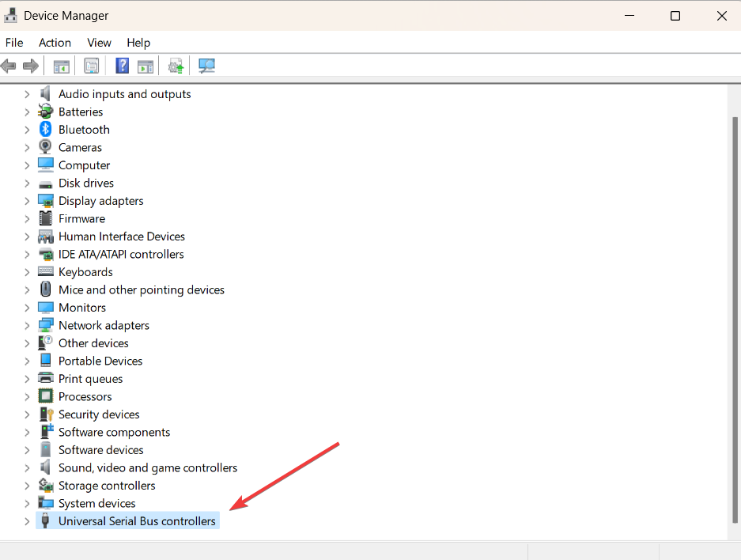The image size is (741, 560).
Task: Click the Security devices key icon
Action: [47, 414]
